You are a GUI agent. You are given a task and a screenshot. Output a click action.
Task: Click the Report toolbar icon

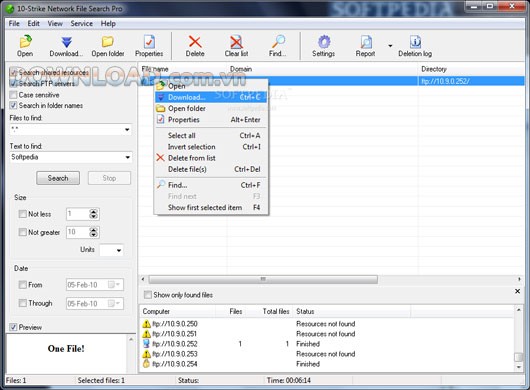pos(365,46)
